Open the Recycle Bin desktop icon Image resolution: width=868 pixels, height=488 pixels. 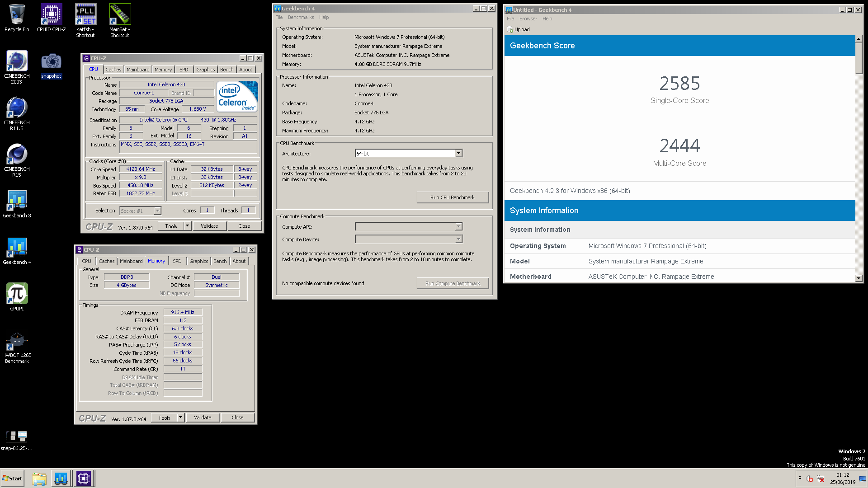pos(17,18)
